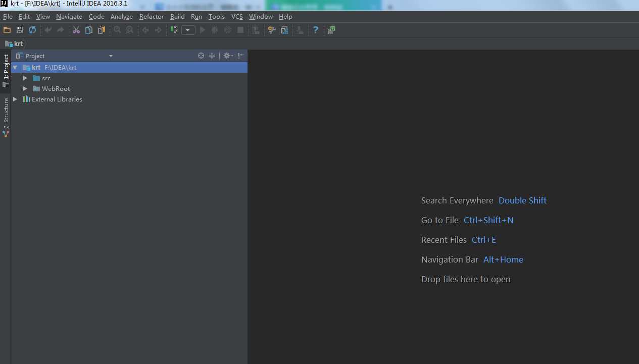The image size is (639, 364).
Task: Click the IntelliJ IDEA title bar icon
Action: (4, 4)
